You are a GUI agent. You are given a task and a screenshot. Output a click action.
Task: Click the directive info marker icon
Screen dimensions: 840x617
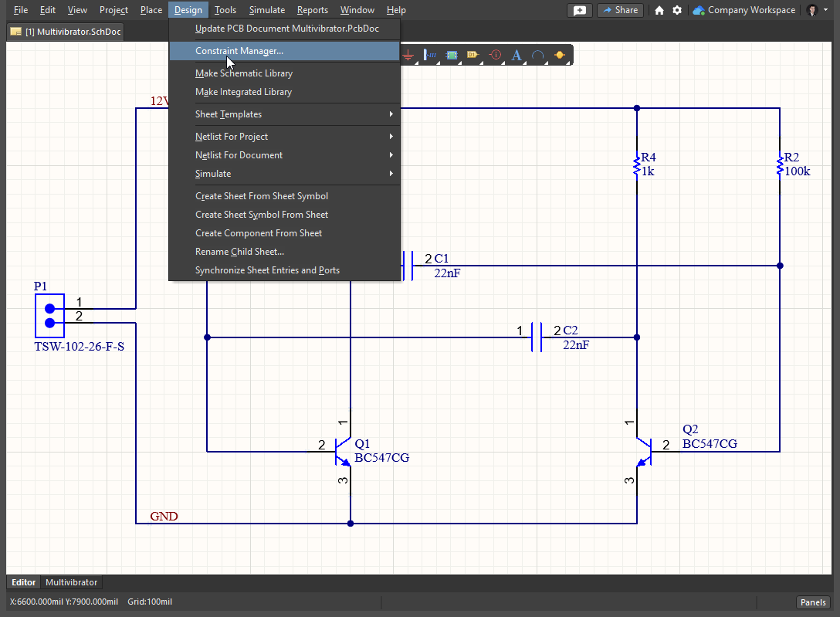click(495, 56)
